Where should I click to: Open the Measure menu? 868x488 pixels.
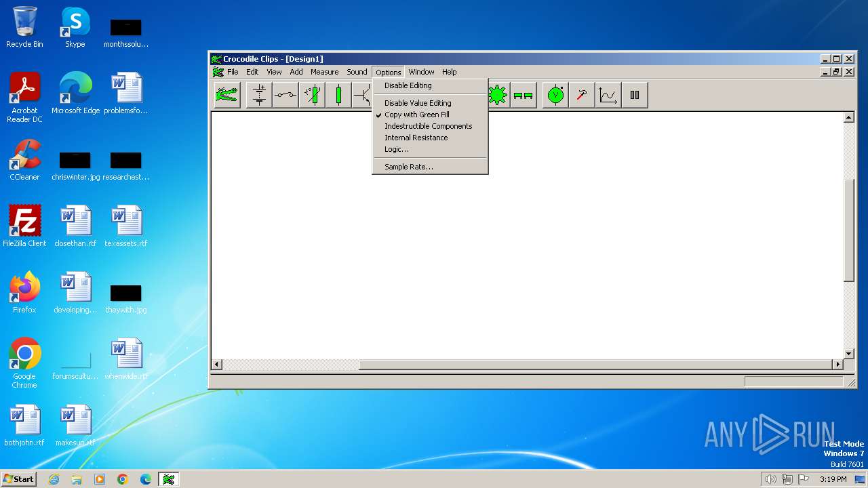pos(324,72)
